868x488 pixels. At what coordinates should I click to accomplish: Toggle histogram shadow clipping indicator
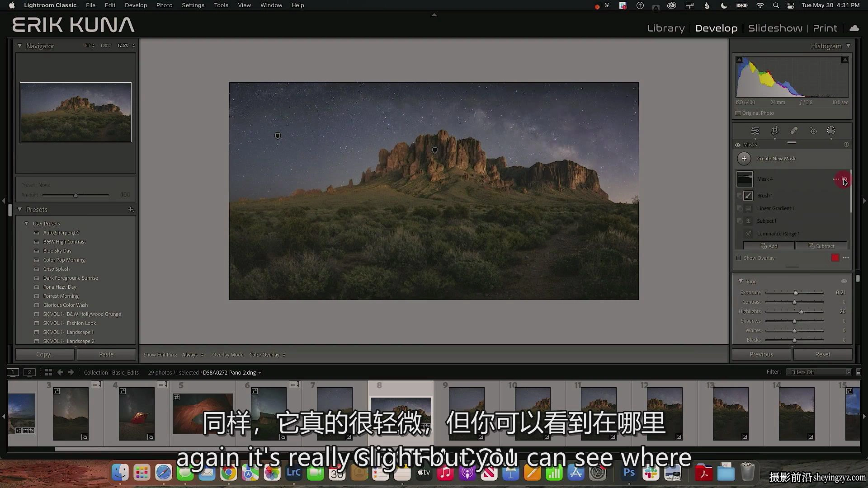tap(740, 60)
